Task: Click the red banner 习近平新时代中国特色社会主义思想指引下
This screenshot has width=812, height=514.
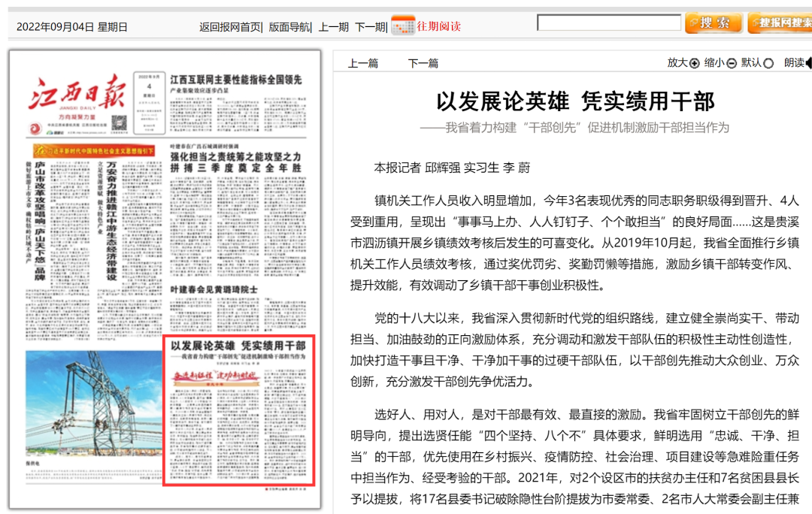Action: click(94, 150)
